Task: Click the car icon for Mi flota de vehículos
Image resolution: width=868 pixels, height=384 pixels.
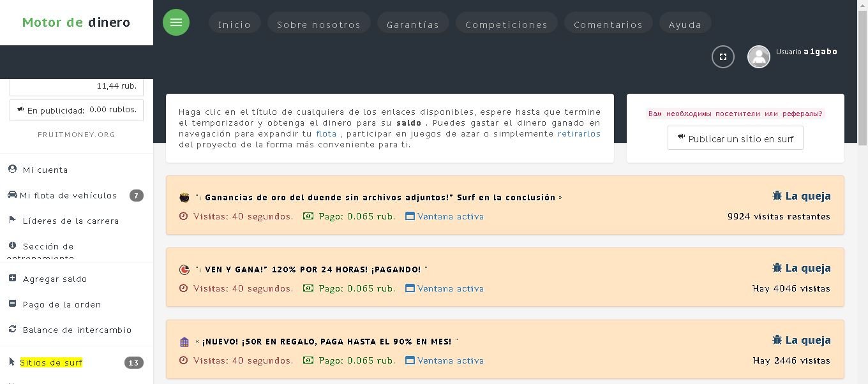Action: 12,195
